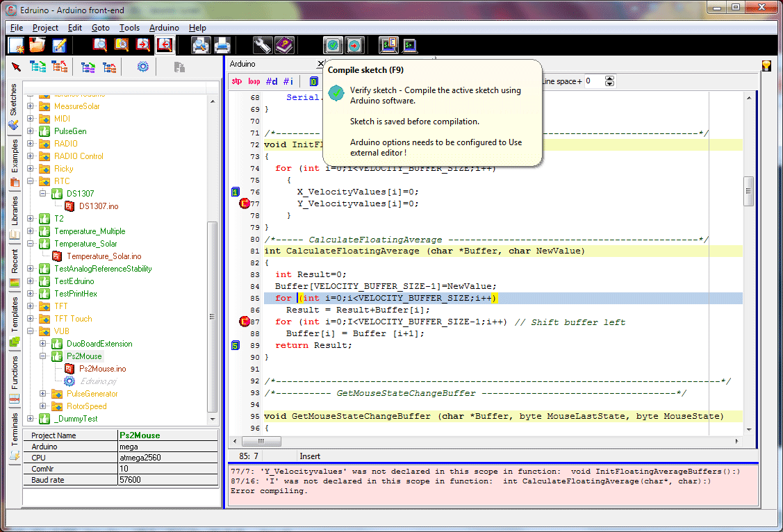
Task: Open help with the purple book icon
Action: pos(284,45)
